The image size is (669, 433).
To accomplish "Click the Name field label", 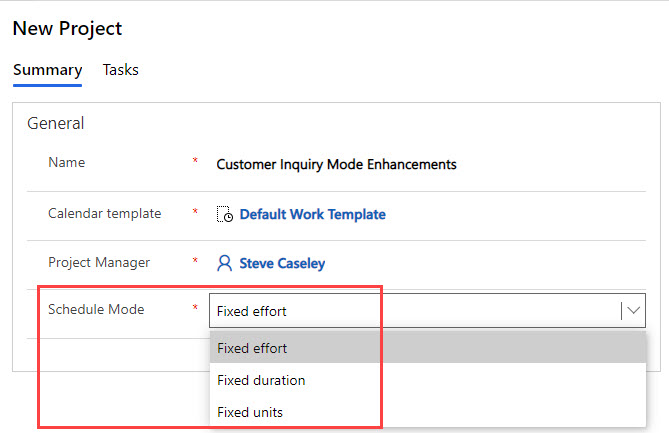I will 67,163.
